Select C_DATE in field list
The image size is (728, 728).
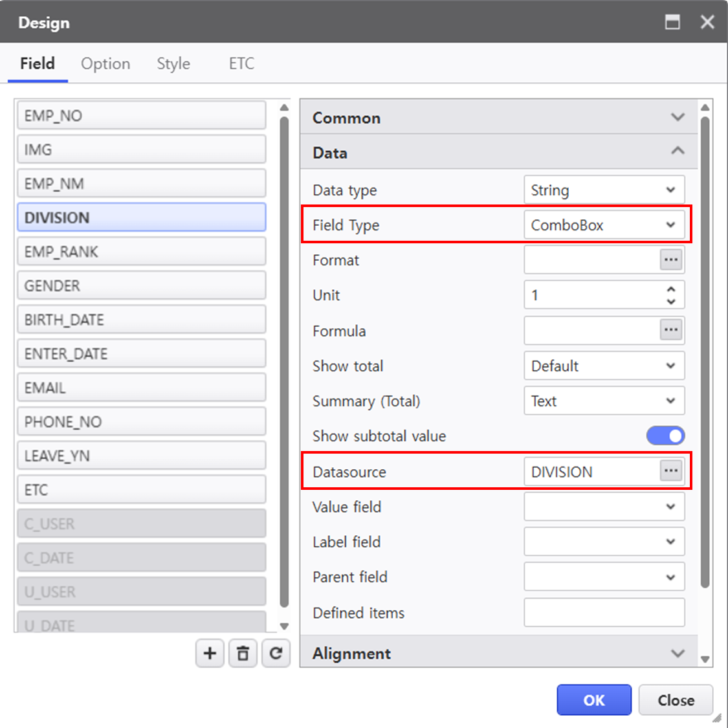click(142, 557)
